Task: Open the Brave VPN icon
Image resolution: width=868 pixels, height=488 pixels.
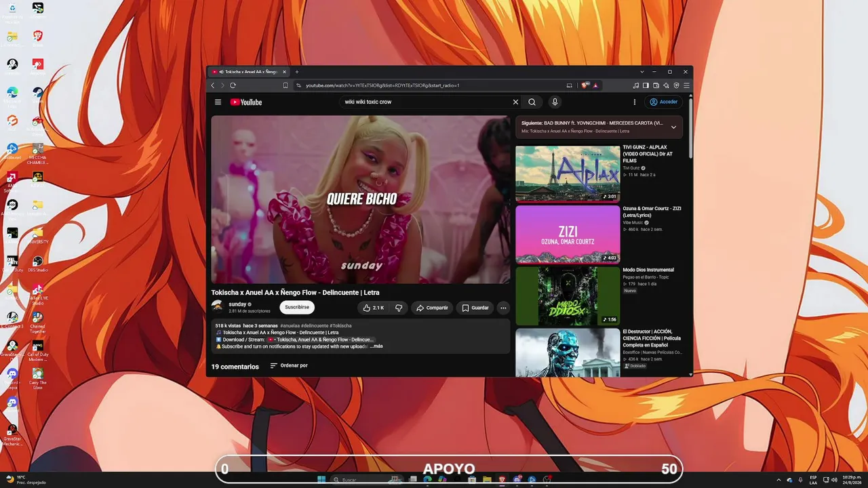Action: 676,85
